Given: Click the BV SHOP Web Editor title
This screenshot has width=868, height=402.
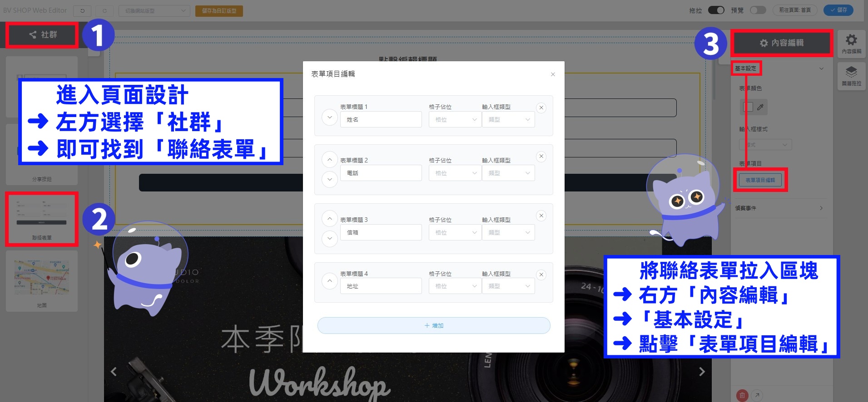Looking at the screenshot, I should (x=35, y=10).
